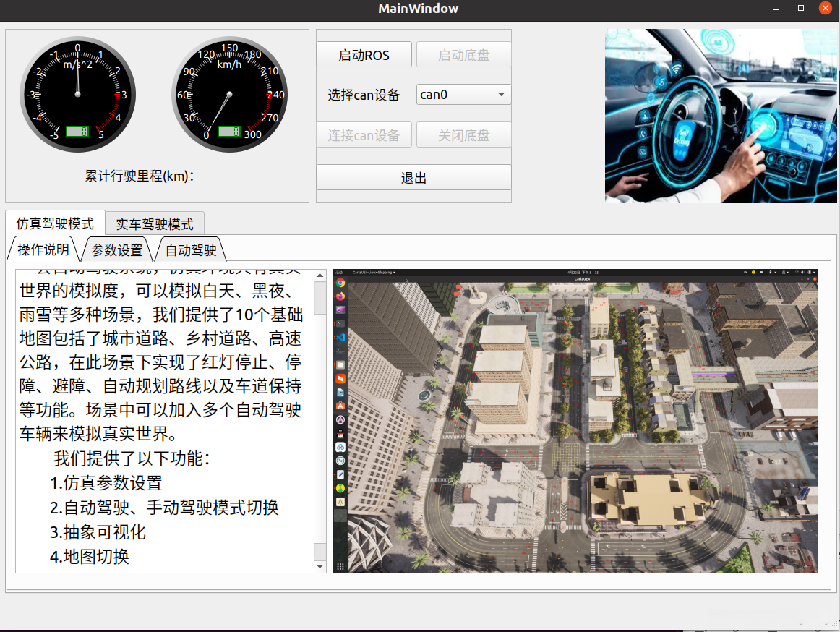Click the 关闭底盘 button
This screenshot has height=632, width=840.
pyautogui.click(x=464, y=135)
